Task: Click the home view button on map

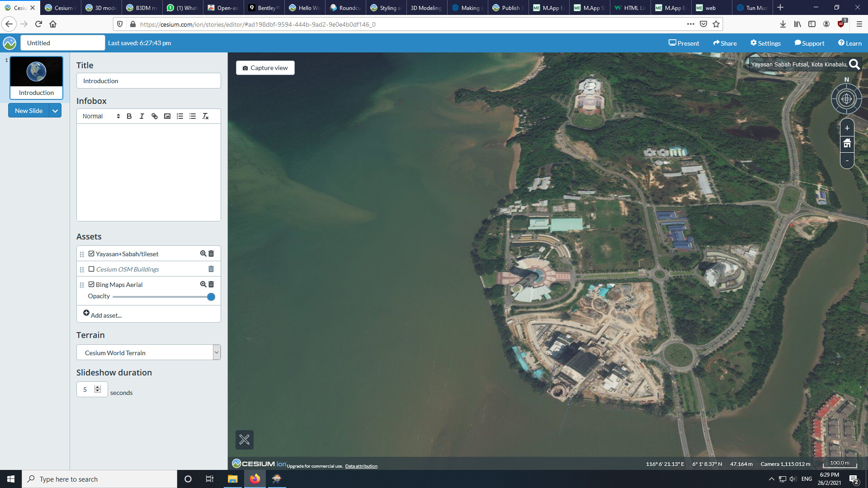Action: 847,144
